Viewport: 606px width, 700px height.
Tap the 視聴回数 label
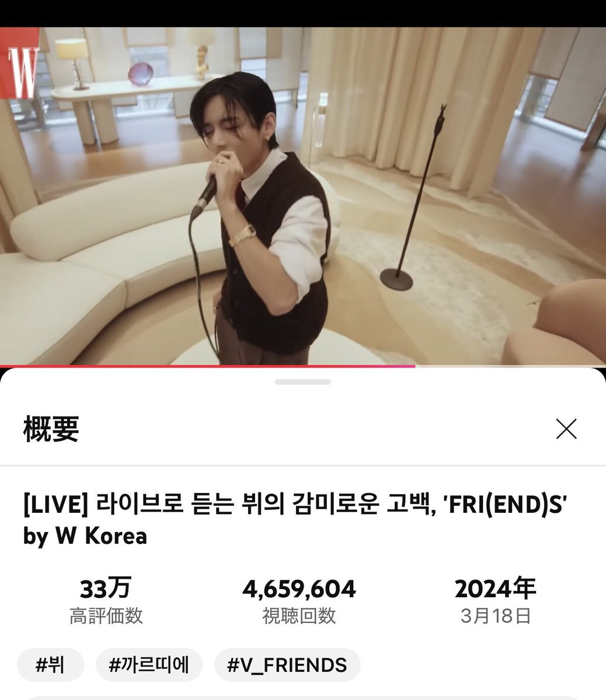tap(299, 616)
